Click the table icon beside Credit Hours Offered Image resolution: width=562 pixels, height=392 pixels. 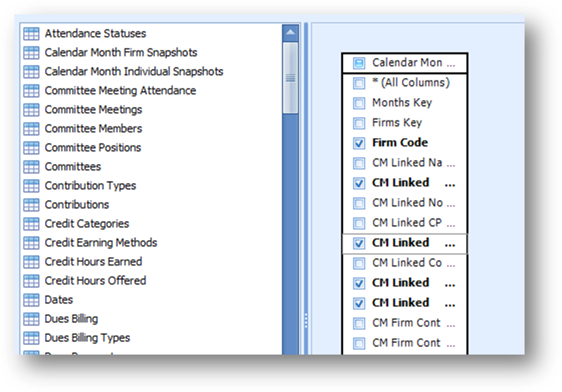pyautogui.click(x=31, y=281)
